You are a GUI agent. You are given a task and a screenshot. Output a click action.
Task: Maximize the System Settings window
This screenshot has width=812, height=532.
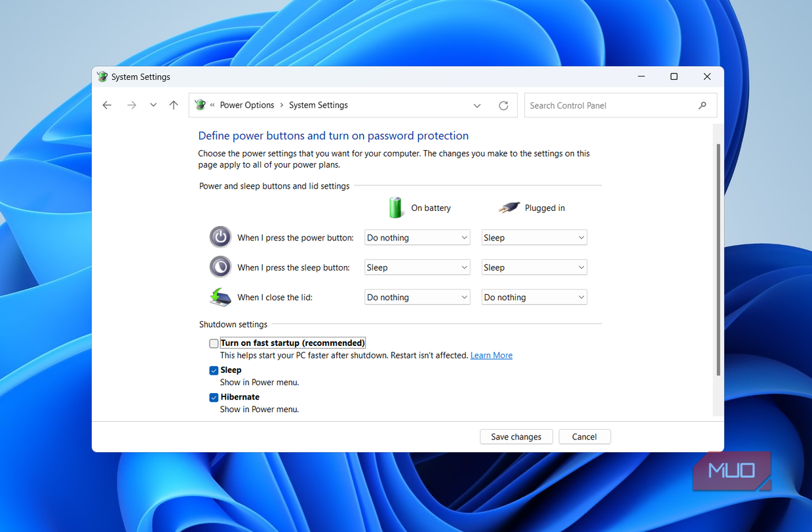coord(674,77)
